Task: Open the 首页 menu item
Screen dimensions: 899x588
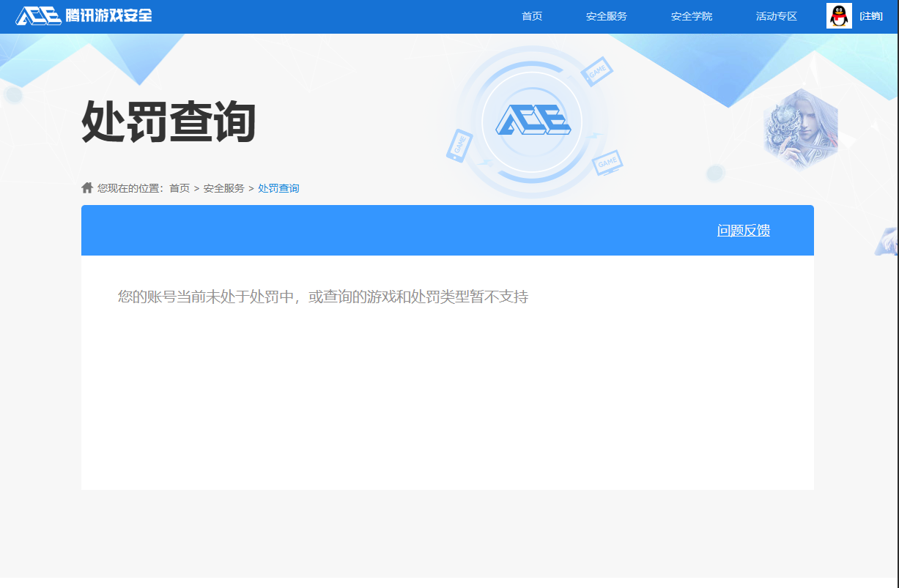Action: coord(532,16)
